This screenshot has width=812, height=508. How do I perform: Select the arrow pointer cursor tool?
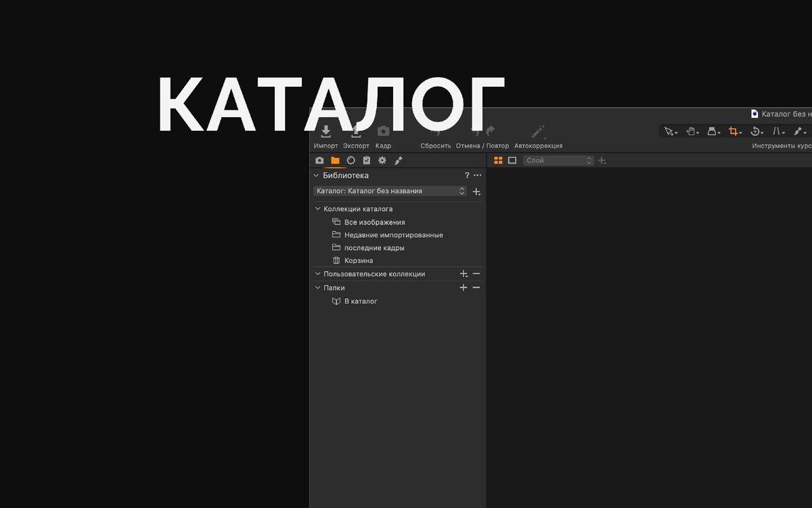pos(670,131)
